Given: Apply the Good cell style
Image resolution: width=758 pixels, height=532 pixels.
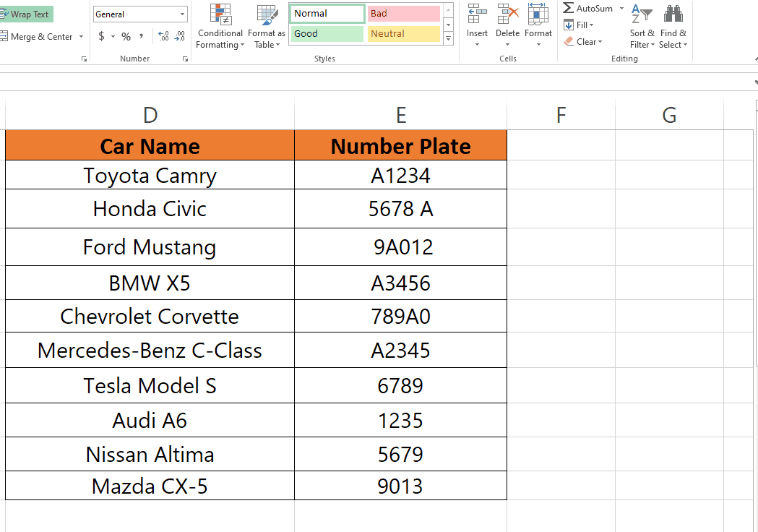Looking at the screenshot, I should [327, 34].
